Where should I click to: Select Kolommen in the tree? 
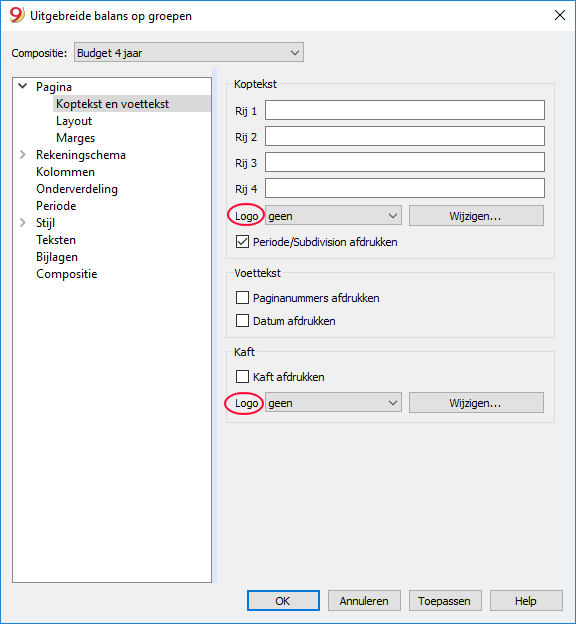click(65, 172)
